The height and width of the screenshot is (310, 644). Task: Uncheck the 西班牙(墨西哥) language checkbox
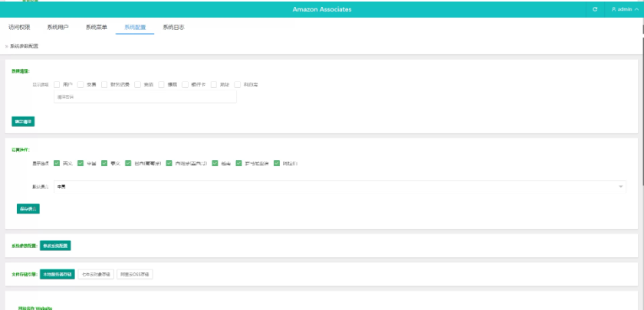169,163
